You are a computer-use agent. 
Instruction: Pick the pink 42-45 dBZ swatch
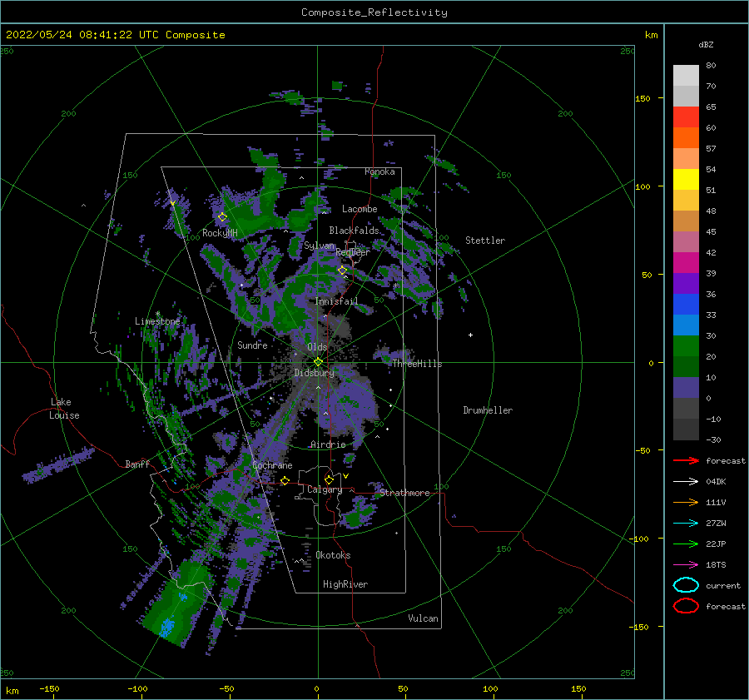pyautogui.click(x=686, y=241)
